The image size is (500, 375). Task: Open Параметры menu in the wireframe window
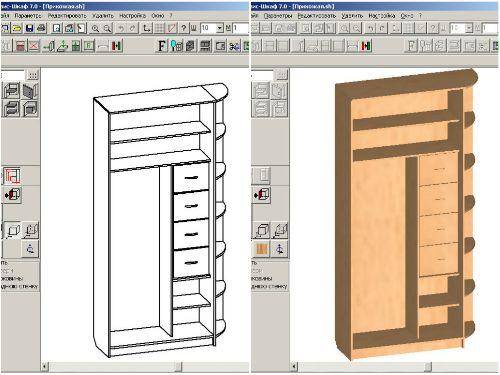pyautogui.click(x=28, y=15)
